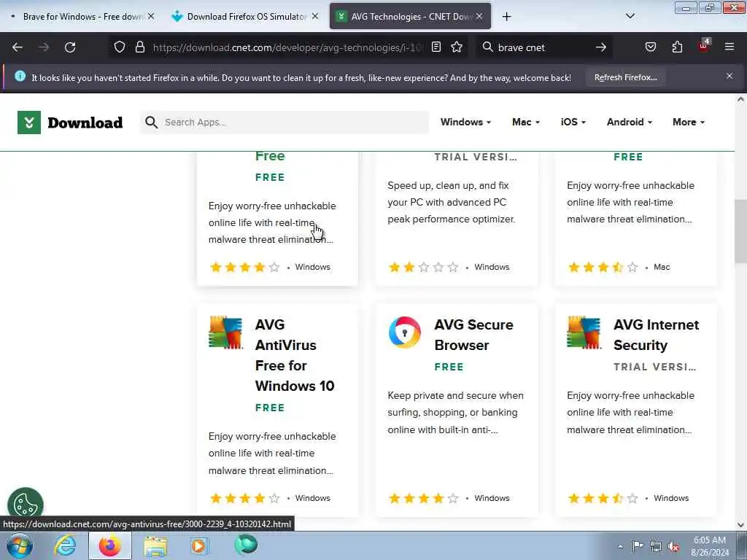The height and width of the screenshot is (560, 747).
Task: Click FREE label under AVG Secure Browser
Action: 449,367
